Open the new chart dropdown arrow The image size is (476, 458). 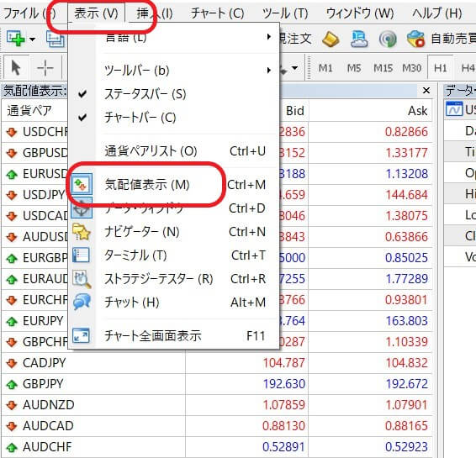pos(32,39)
